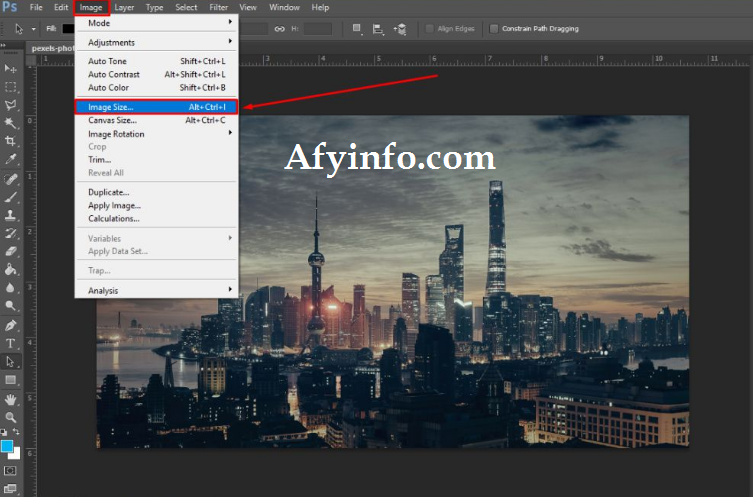Open the View menu
Screen dimensions: 753x497
coord(248,7)
